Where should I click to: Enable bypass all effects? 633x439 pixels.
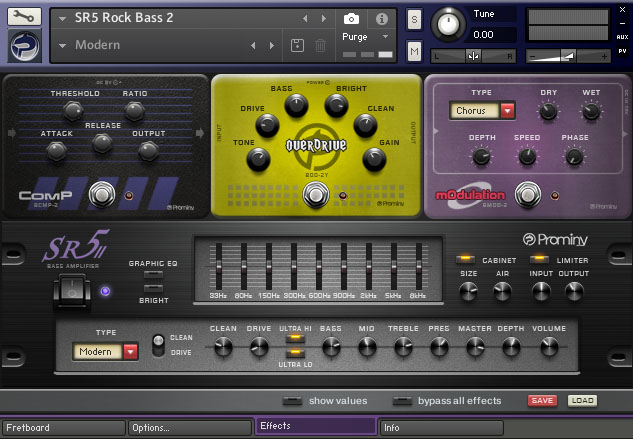coord(402,401)
